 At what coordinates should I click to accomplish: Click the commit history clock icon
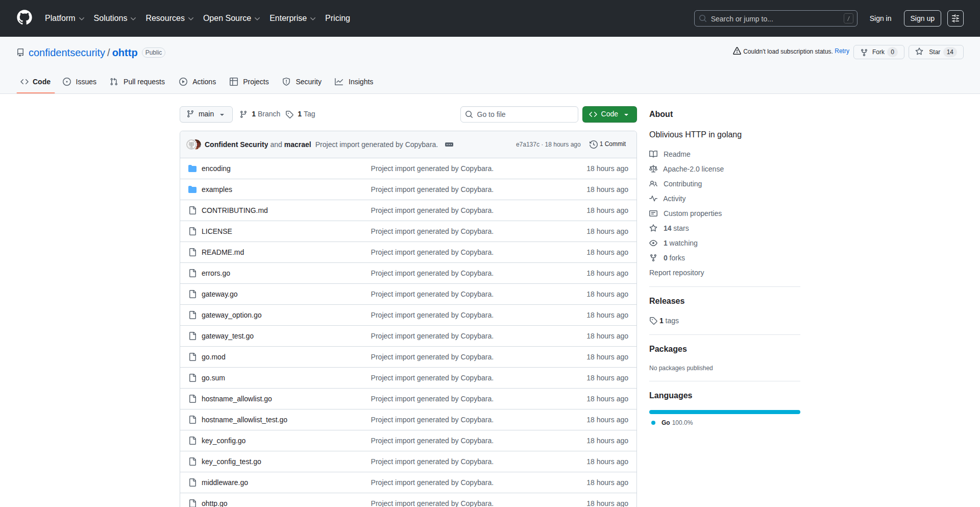[x=593, y=144]
